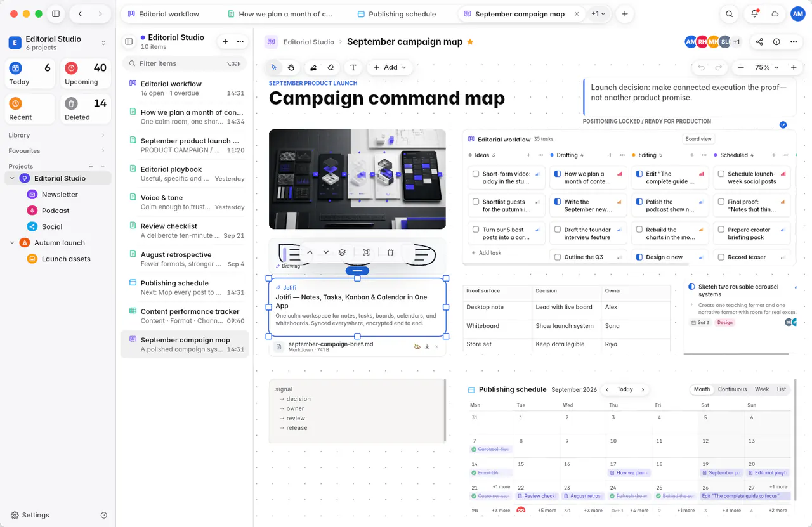This screenshot has width=812, height=527.
Task: Switch to the Publishing schedule tab
Action: pyautogui.click(x=402, y=14)
